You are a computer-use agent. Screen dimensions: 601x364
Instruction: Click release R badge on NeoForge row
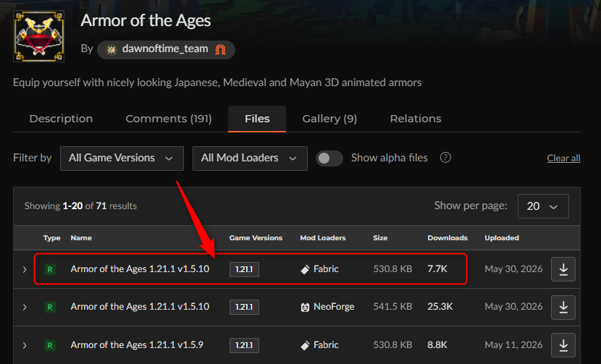(50, 308)
